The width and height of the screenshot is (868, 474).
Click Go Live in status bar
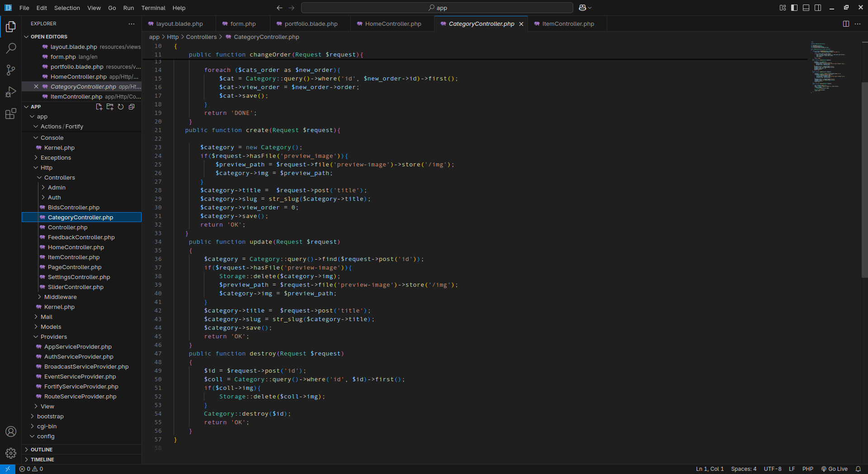(x=835, y=469)
